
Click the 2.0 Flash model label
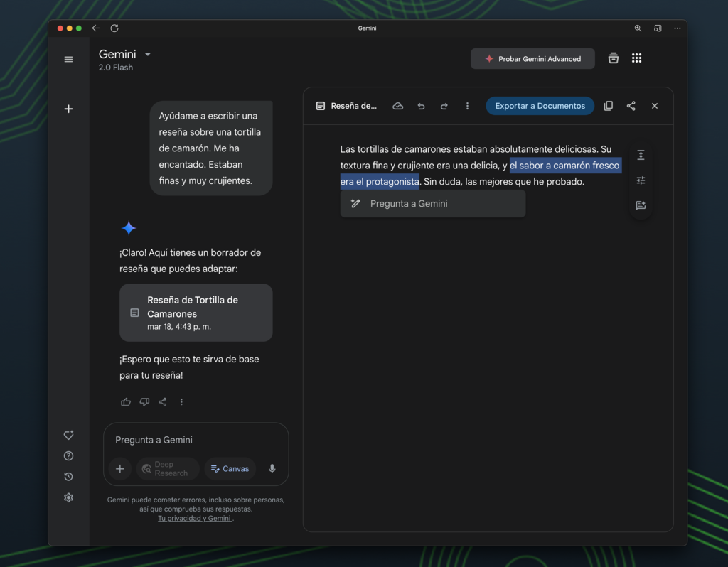(x=116, y=67)
